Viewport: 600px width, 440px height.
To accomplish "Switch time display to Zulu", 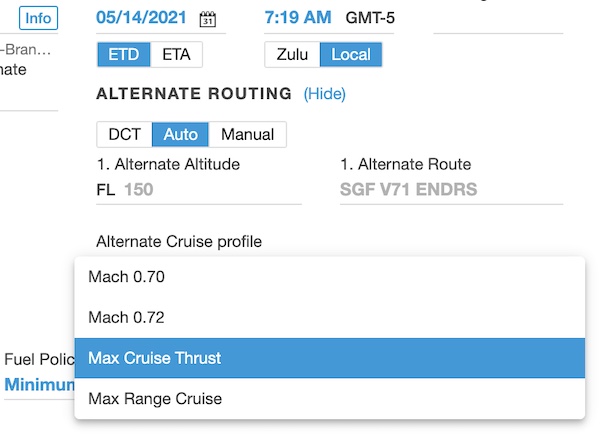I will pyautogui.click(x=292, y=54).
